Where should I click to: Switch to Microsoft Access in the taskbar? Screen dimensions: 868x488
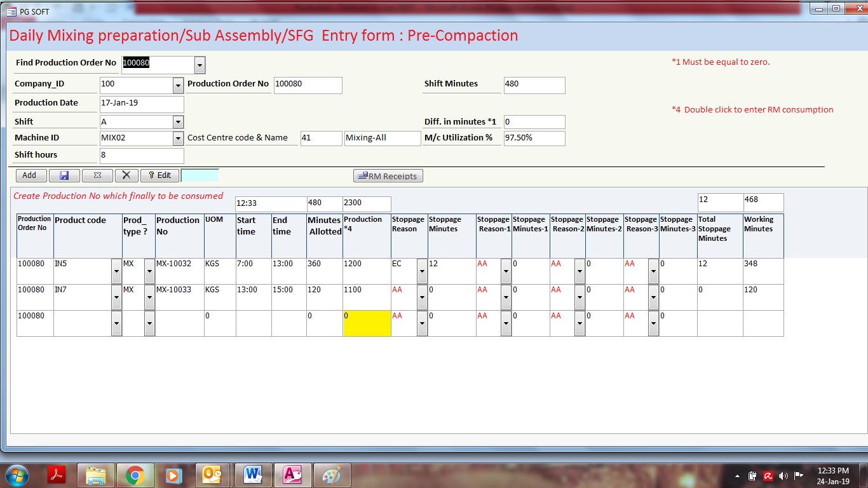point(292,475)
